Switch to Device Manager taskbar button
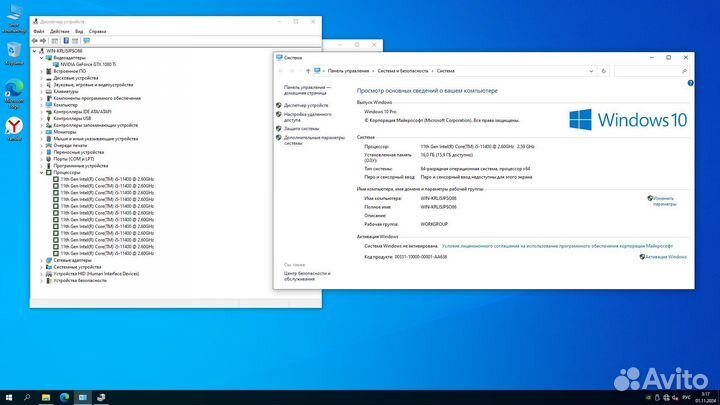This screenshot has height=405, width=720. pos(101,397)
